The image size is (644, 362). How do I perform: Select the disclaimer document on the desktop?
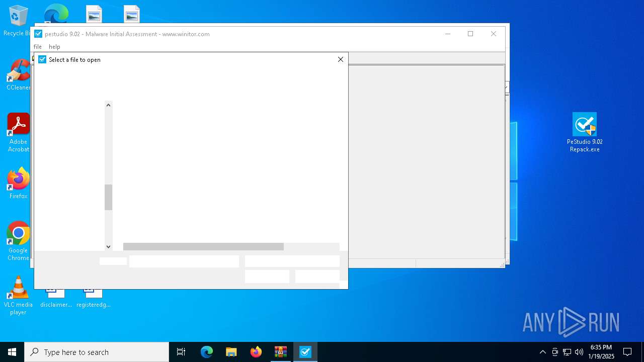(x=56, y=299)
